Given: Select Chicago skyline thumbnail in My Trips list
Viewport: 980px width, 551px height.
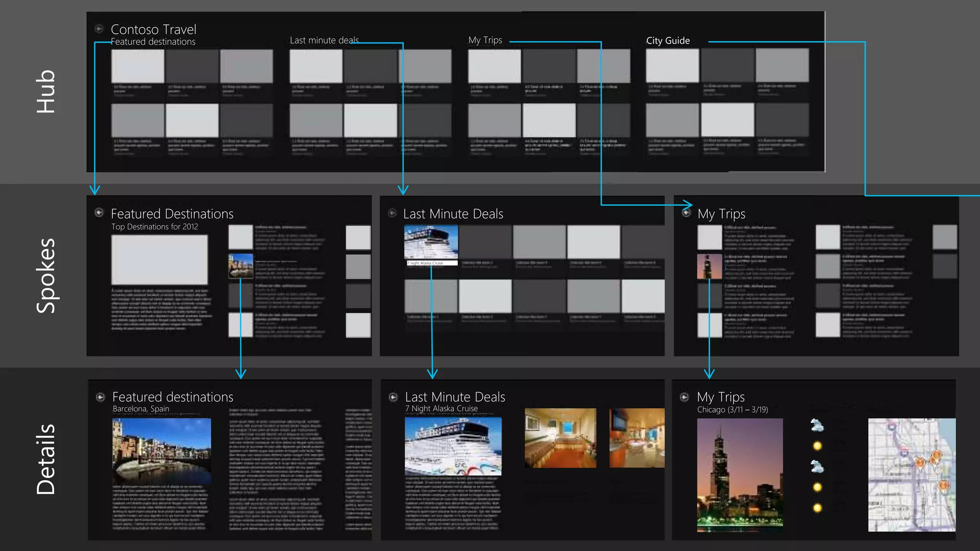Looking at the screenshot, I should [710, 266].
